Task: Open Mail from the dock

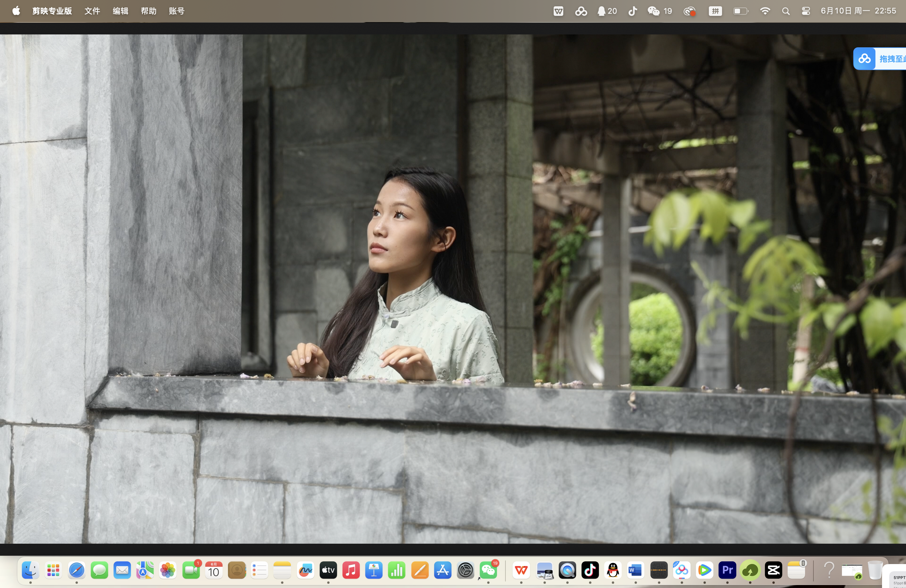Action: 122,571
